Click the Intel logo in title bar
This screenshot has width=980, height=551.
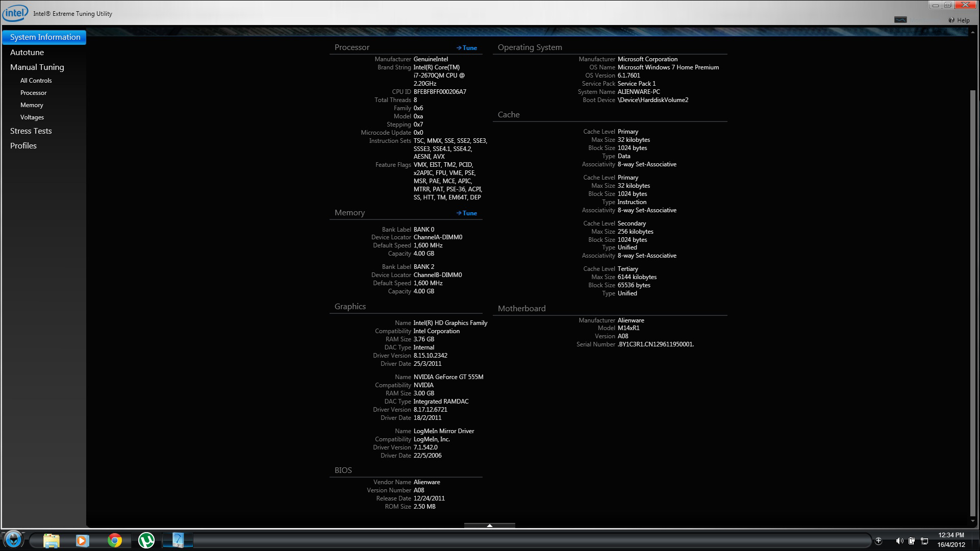click(15, 13)
